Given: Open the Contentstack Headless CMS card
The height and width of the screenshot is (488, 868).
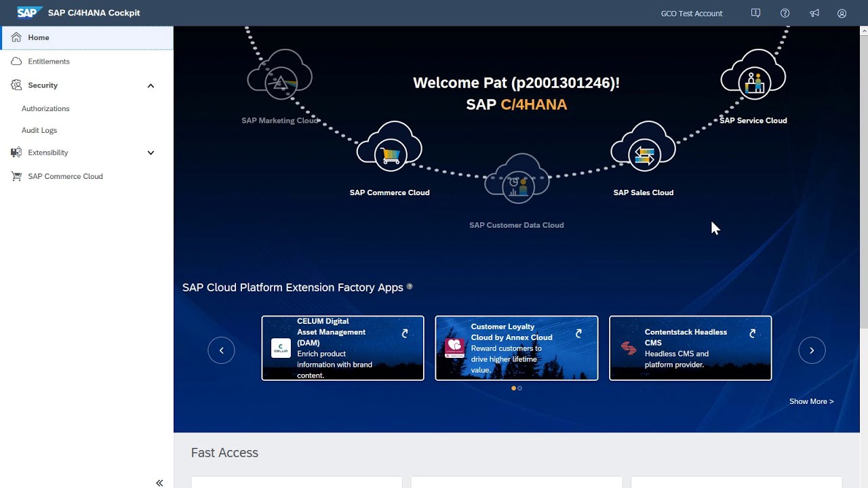Looking at the screenshot, I should click(690, 348).
